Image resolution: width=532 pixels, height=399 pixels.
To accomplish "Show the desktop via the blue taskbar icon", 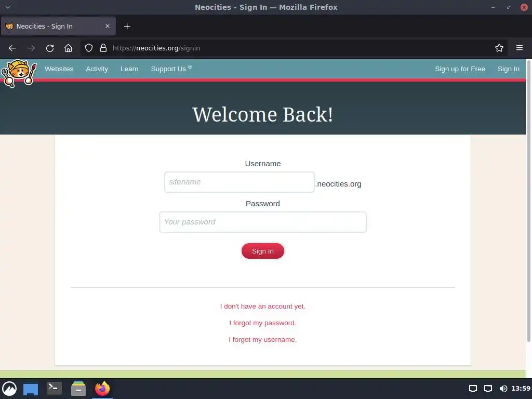I will tap(31, 389).
